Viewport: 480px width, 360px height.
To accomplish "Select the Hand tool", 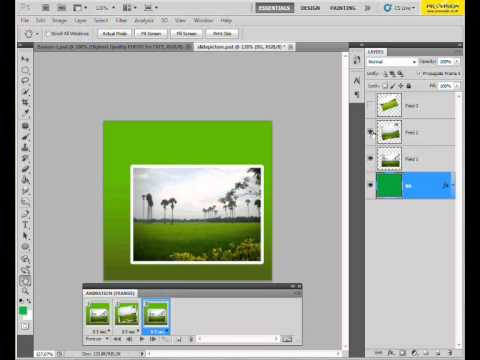I will tap(25, 281).
